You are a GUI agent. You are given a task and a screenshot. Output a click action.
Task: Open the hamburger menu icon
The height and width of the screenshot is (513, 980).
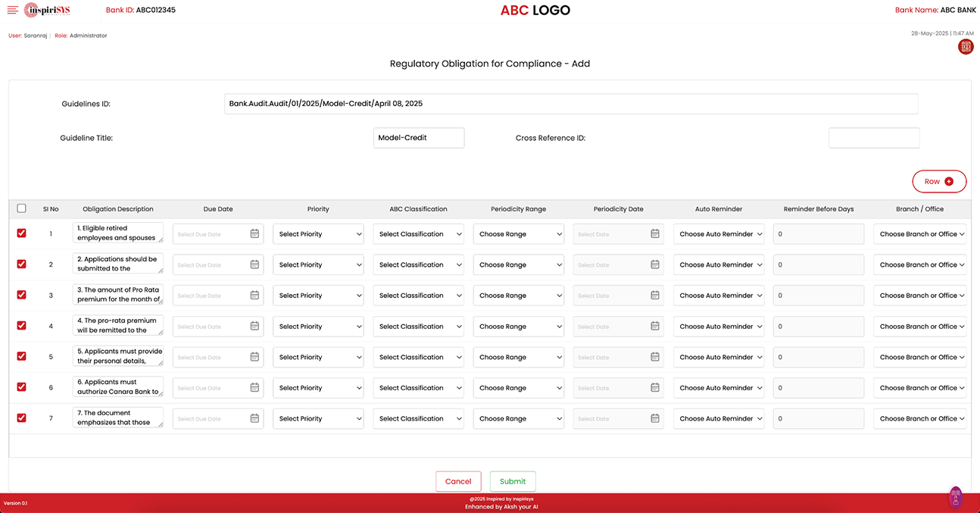[x=12, y=10]
